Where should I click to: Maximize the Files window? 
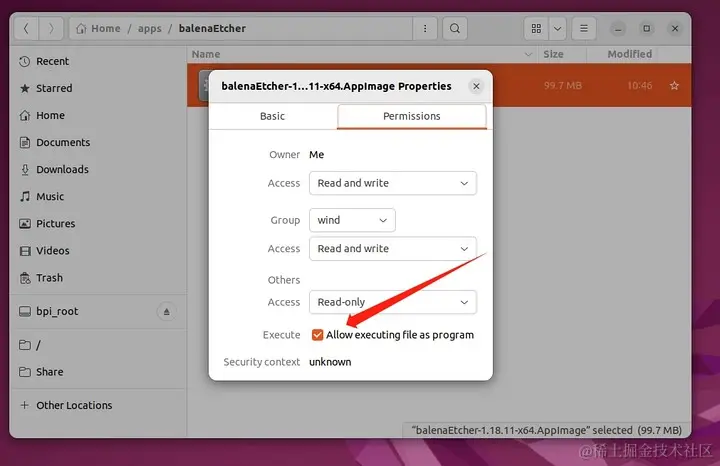(x=647, y=28)
